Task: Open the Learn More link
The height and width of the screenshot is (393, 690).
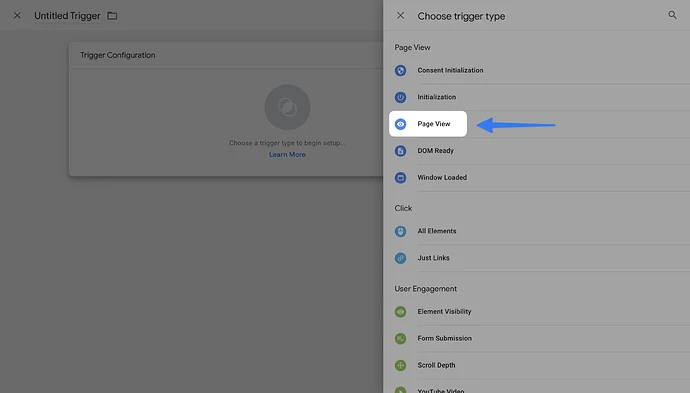Action: click(x=287, y=154)
